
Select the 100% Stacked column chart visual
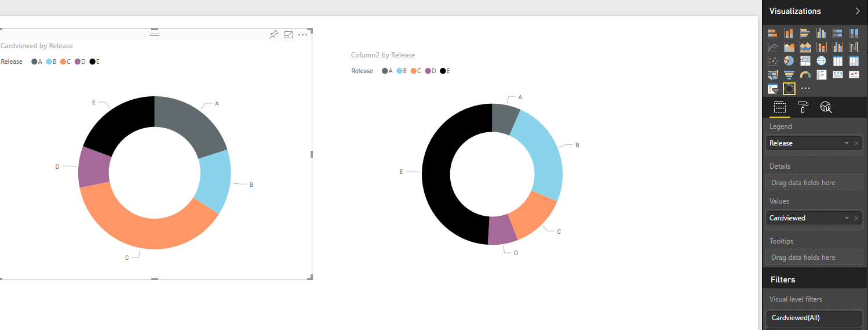pos(854,33)
